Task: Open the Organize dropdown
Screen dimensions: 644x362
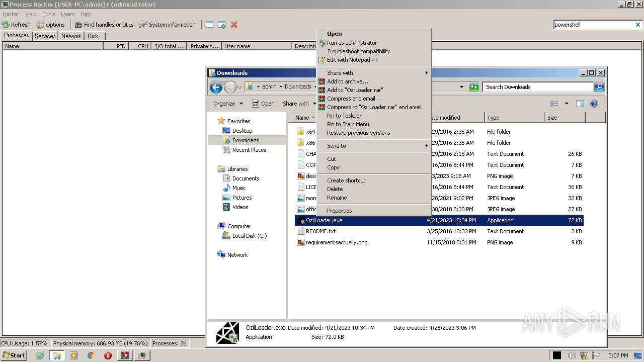Action: pos(228,104)
